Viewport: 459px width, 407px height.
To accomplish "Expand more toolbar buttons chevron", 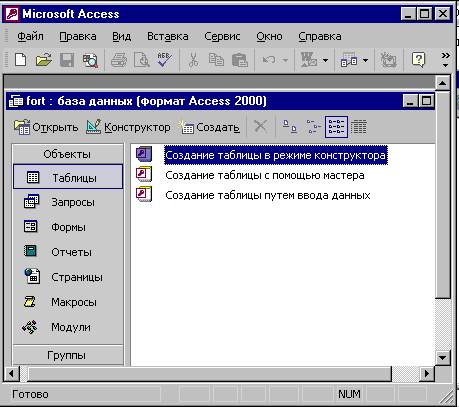I will click(446, 60).
